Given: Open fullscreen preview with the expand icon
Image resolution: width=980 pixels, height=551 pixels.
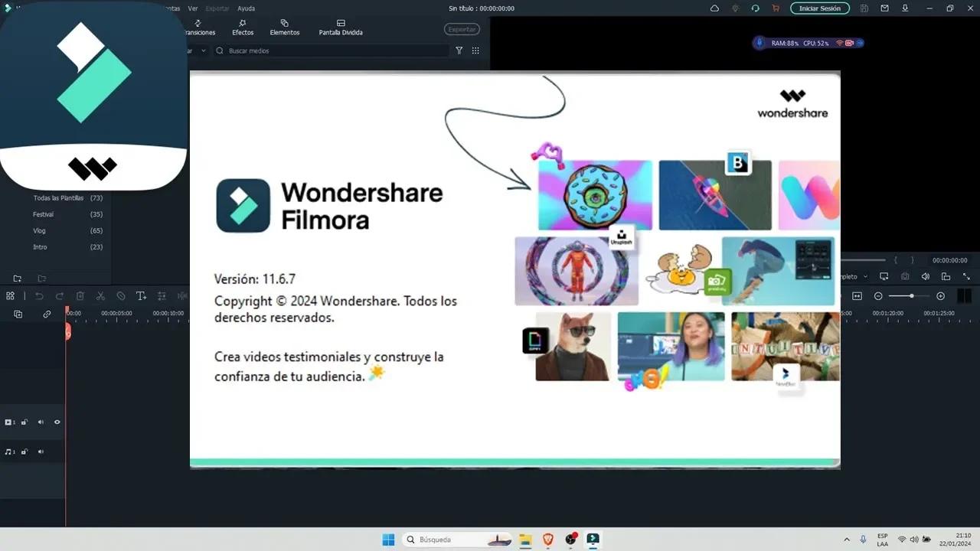Looking at the screenshot, I should (967, 277).
